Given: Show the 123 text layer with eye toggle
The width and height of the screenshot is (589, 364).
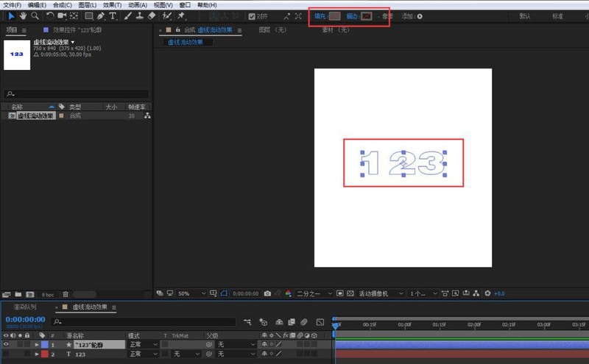Looking at the screenshot, I should [x=7, y=354].
